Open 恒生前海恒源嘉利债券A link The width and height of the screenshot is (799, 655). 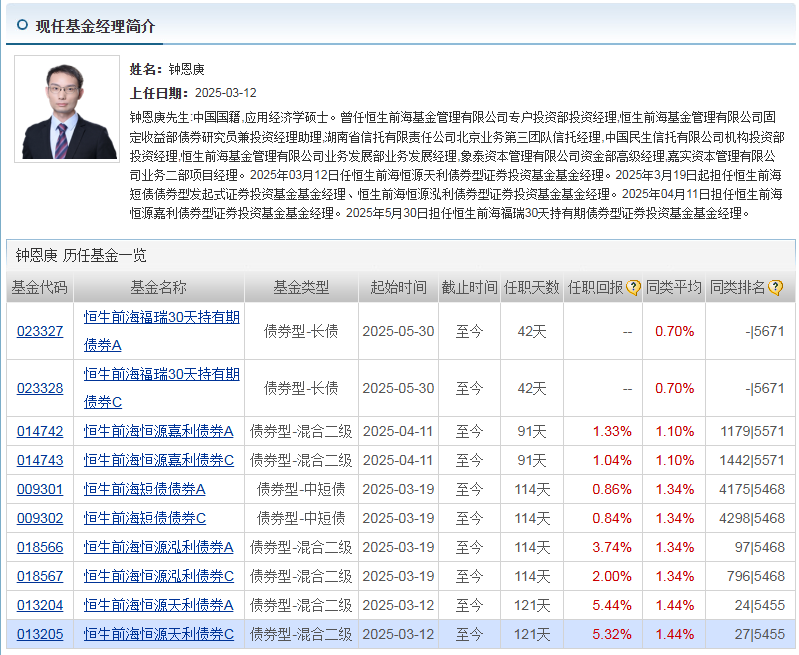point(158,431)
